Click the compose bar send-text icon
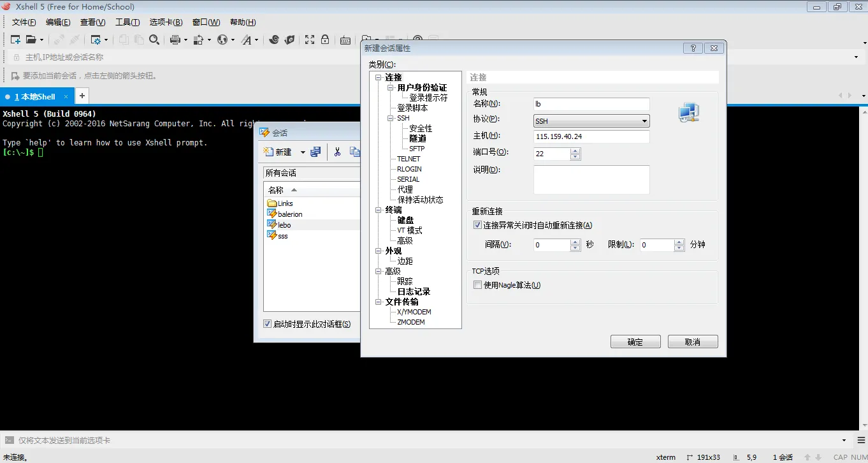This screenshot has height=463, width=868. click(9, 440)
